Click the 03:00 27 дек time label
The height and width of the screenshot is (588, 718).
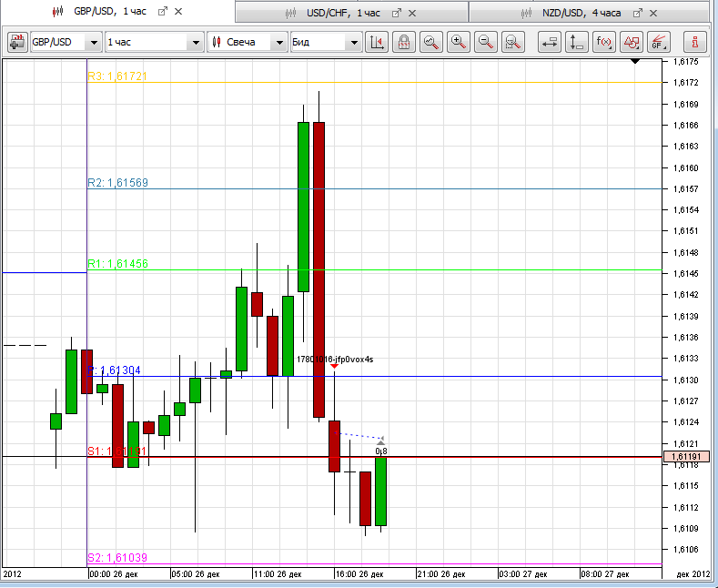[523, 574]
